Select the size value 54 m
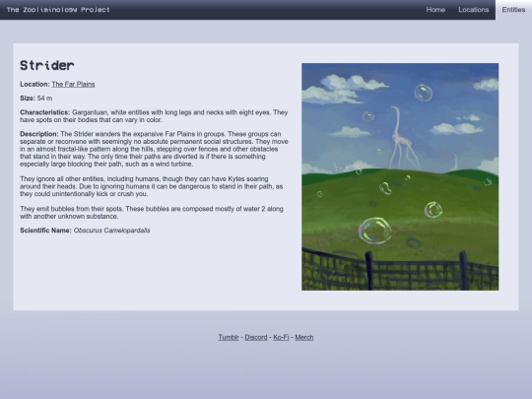 coord(44,99)
